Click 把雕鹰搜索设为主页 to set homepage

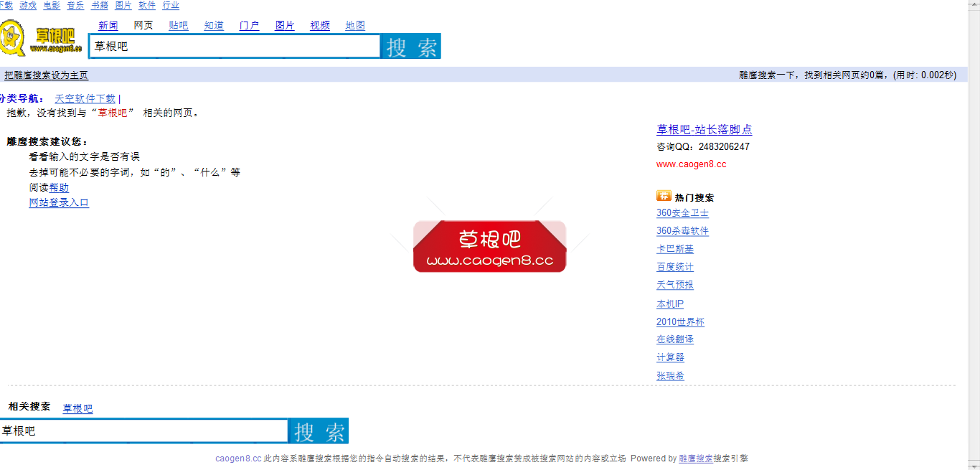[x=46, y=75]
